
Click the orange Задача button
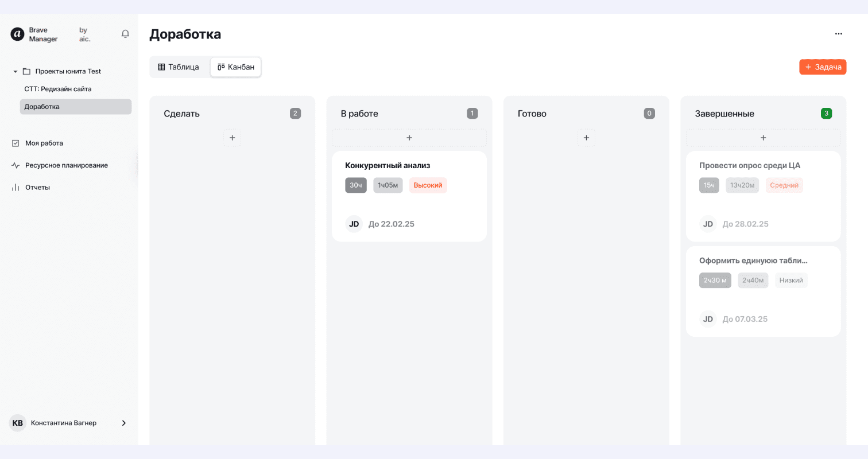point(823,67)
